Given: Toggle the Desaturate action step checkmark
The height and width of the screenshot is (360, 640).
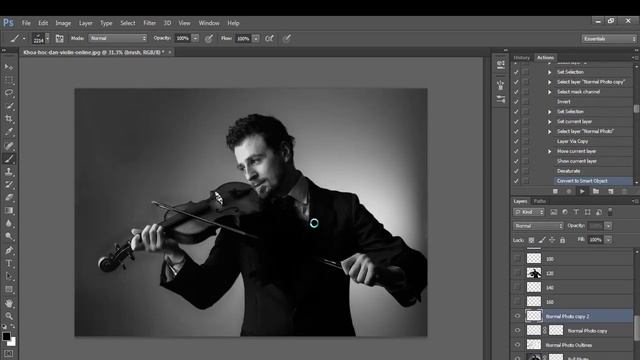Looking at the screenshot, I should point(516,171).
